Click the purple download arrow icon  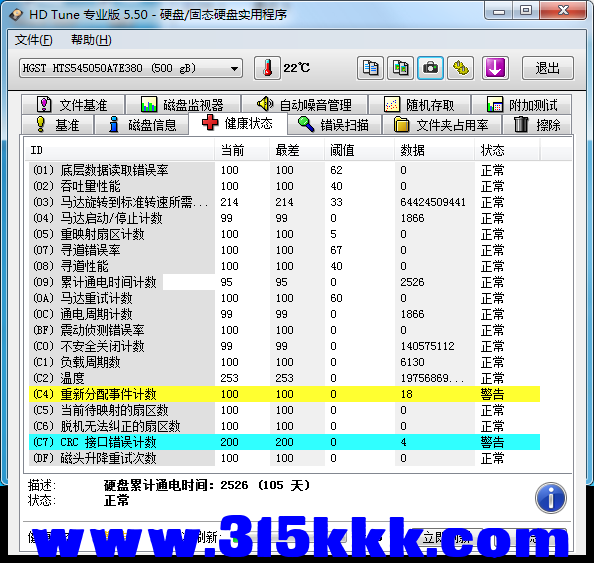click(x=495, y=68)
